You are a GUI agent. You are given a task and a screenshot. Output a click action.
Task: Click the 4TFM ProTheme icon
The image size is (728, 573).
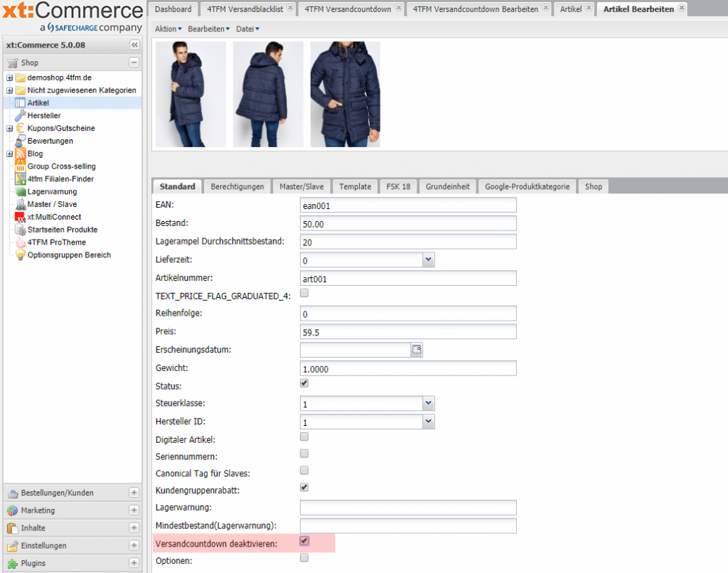[20, 242]
